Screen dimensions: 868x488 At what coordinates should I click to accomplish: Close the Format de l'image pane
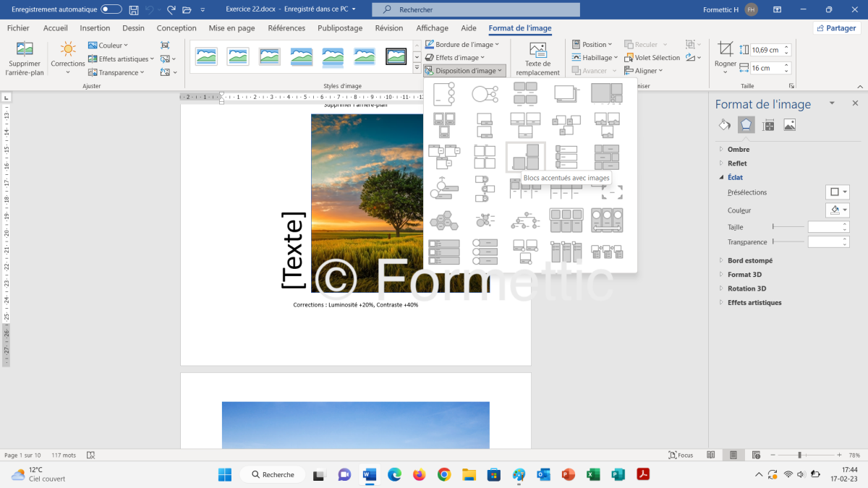855,103
